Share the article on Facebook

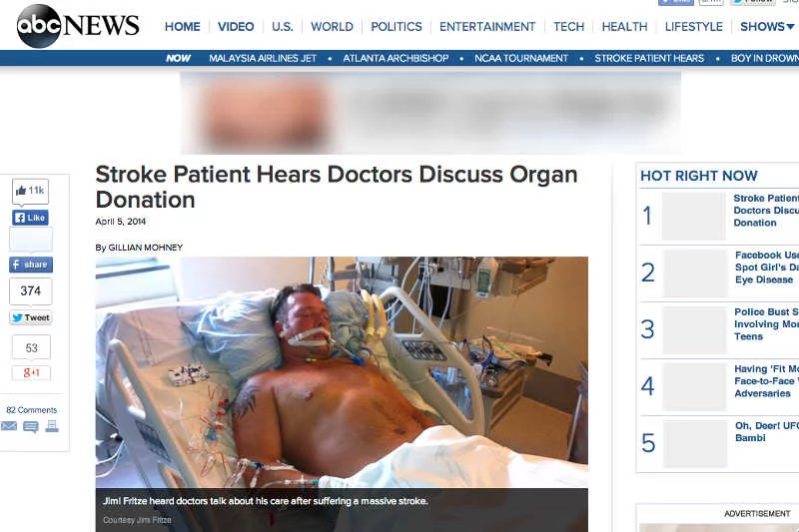pos(31,265)
